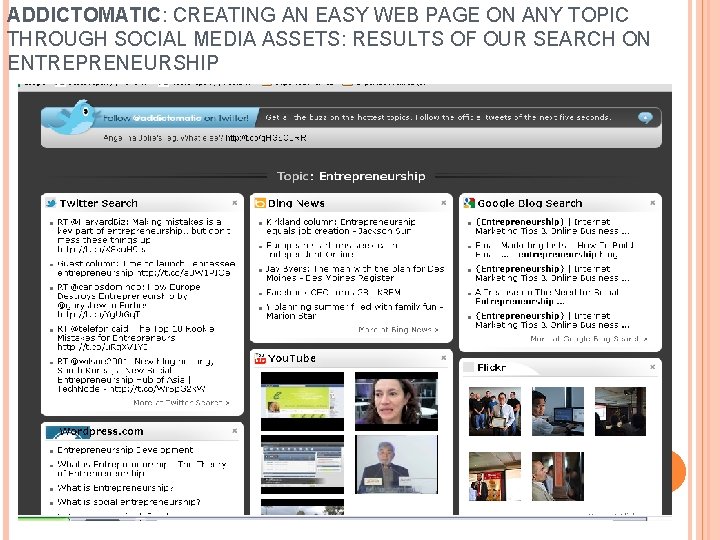Image resolution: width=720 pixels, height=540 pixels.
Task: Open Flickr group photo holding certificate
Action: [x=495, y=411]
